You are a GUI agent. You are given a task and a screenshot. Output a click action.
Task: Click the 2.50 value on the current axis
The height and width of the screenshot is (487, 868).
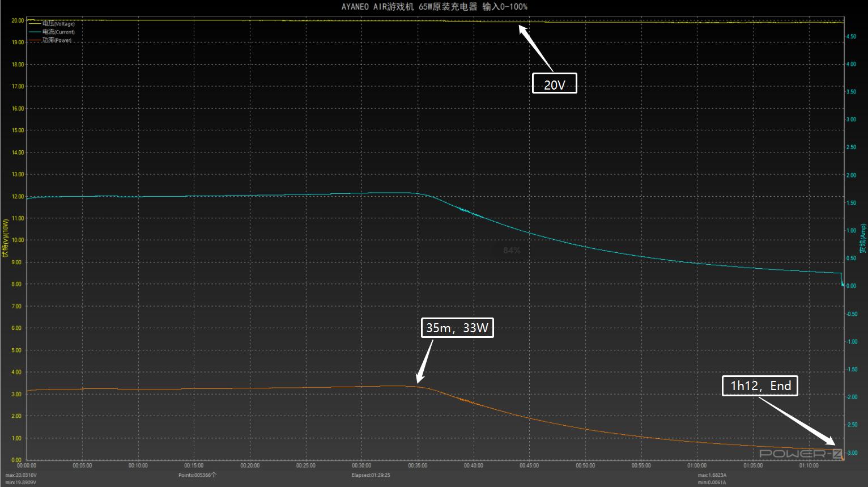coord(851,147)
